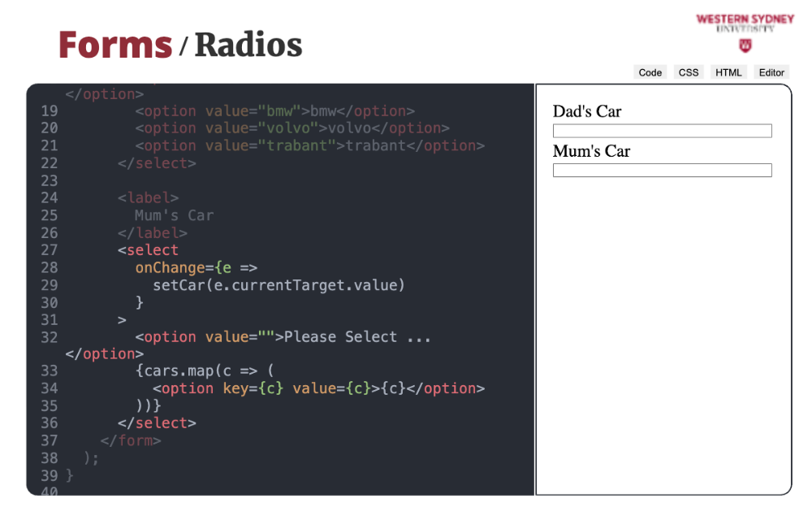Viewport: 812px width, 507px height.
Task: Click line number 27 in the gutter
Action: click(x=49, y=250)
